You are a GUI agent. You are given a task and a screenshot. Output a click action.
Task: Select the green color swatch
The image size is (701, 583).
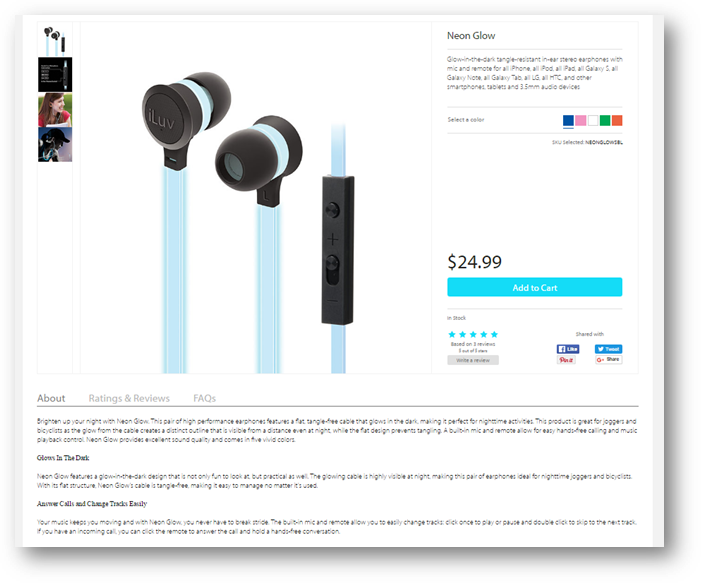pos(605,120)
